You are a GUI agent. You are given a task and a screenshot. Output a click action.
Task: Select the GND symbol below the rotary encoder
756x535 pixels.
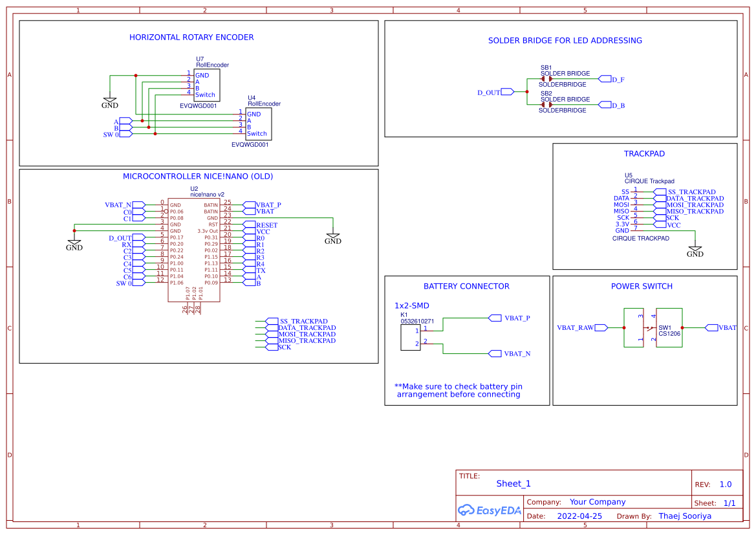click(110, 100)
